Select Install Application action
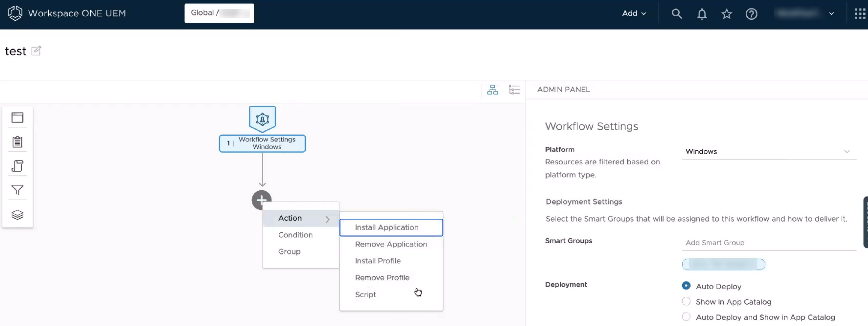This screenshot has width=868, height=326. (x=391, y=227)
